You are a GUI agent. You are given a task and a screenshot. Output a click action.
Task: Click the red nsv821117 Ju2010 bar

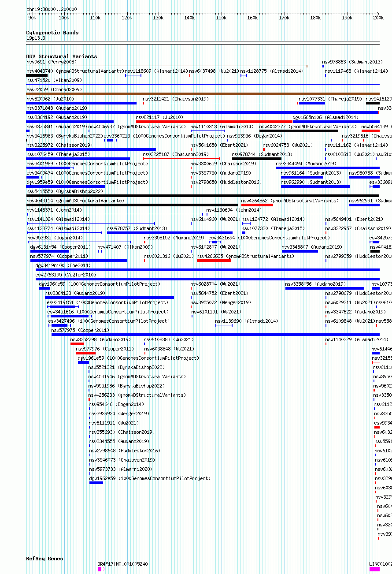(214, 122)
